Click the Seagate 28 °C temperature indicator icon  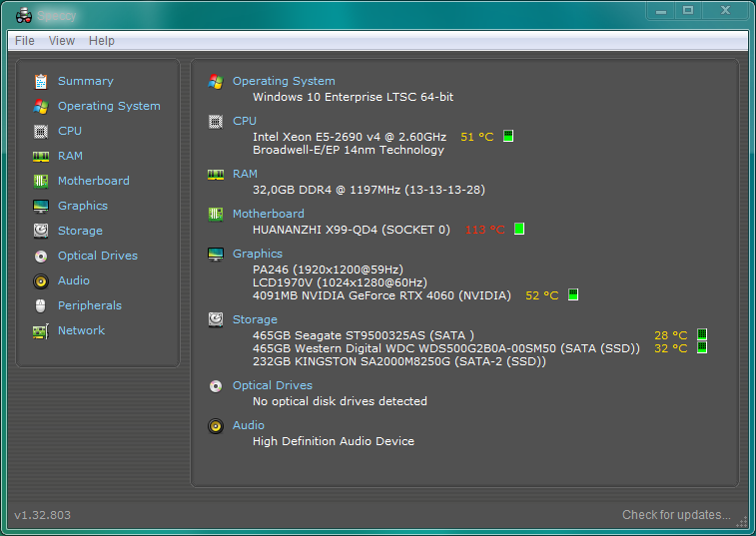click(702, 334)
